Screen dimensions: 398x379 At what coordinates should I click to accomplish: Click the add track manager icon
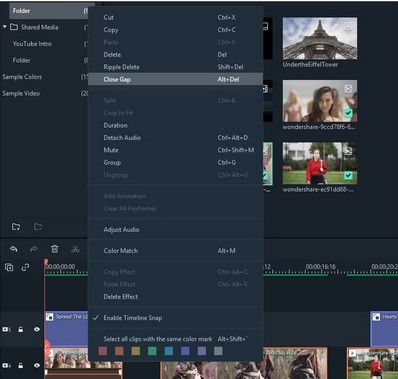click(x=9, y=267)
